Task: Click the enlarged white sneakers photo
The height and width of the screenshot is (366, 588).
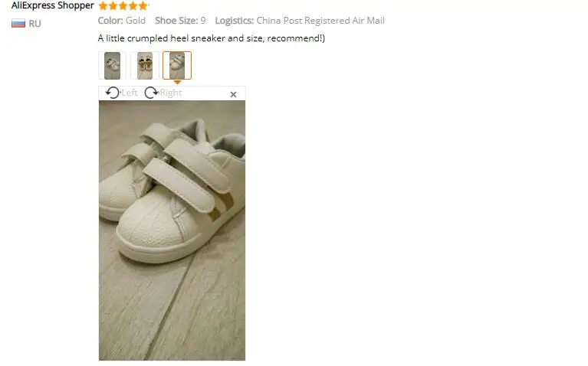Action: [172, 230]
